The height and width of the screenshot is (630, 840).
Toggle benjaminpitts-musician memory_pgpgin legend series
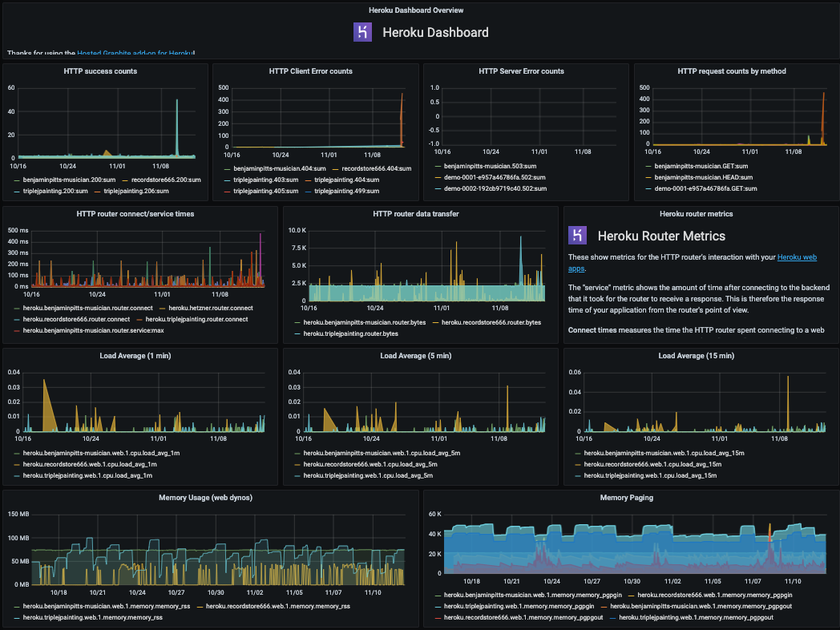coord(533,596)
